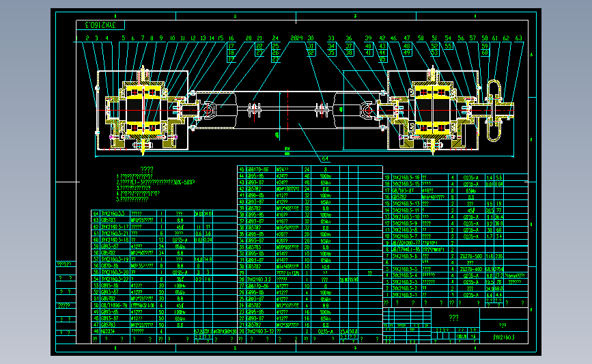Select GB6170-86 in parts list row 45
This screenshot has width=592, height=364.
(x=257, y=169)
